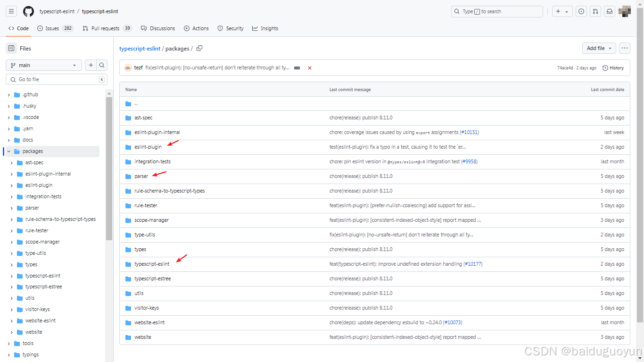Switch to the Pull requests tab
This screenshot has width=644, height=362.
(x=107, y=28)
